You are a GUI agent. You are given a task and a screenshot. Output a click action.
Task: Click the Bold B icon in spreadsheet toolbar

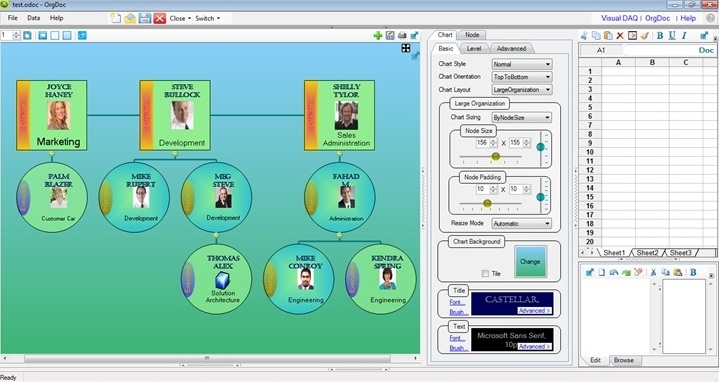[x=660, y=35]
